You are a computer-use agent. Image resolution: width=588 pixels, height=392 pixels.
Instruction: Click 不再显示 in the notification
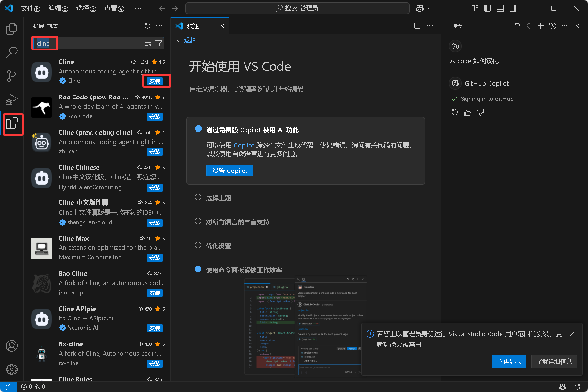[509, 362]
